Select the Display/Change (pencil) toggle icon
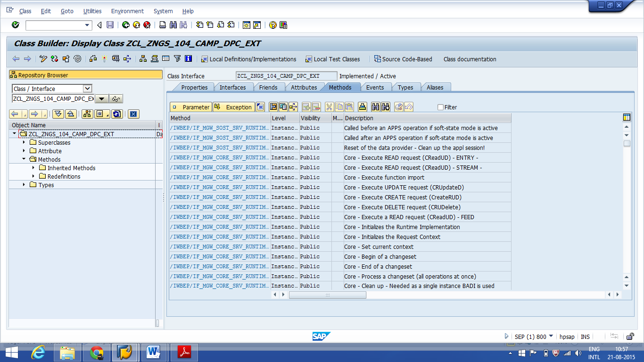The image size is (644, 362). (43, 59)
